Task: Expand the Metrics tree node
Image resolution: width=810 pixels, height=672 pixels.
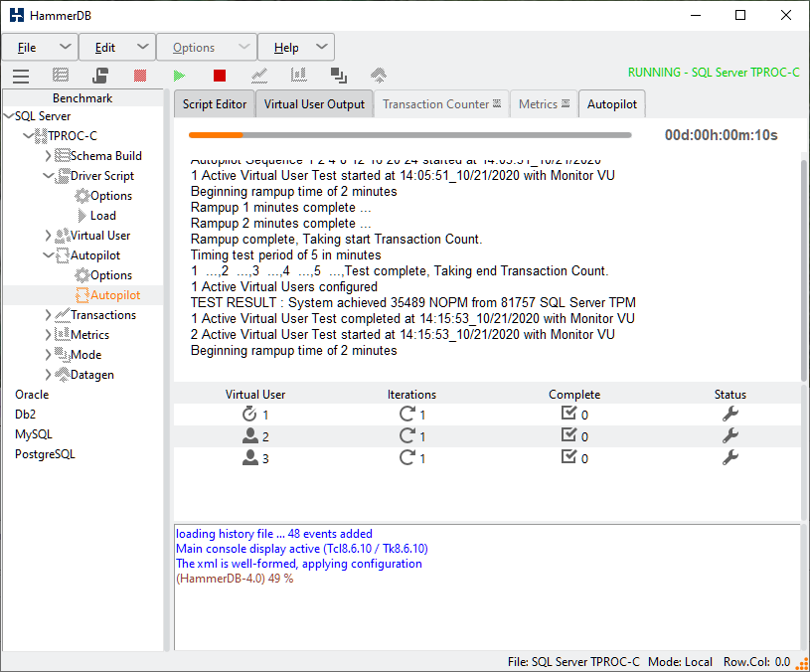Action: (x=48, y=335)
